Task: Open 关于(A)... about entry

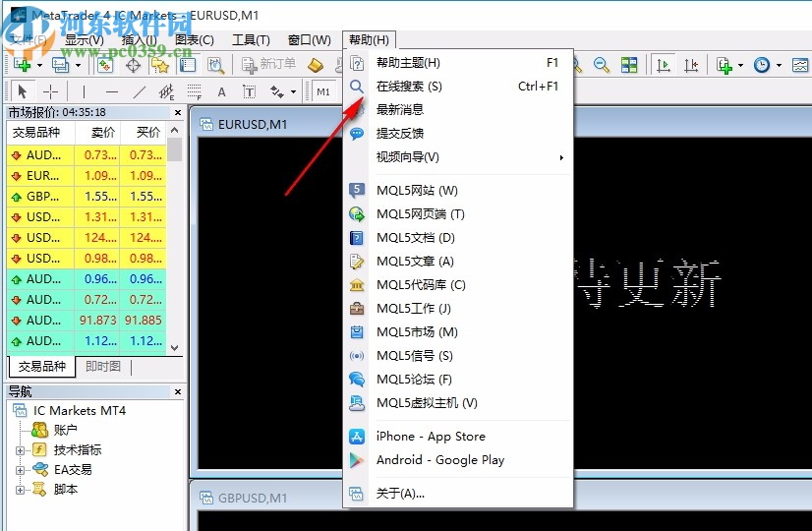Action: point(458,494)
